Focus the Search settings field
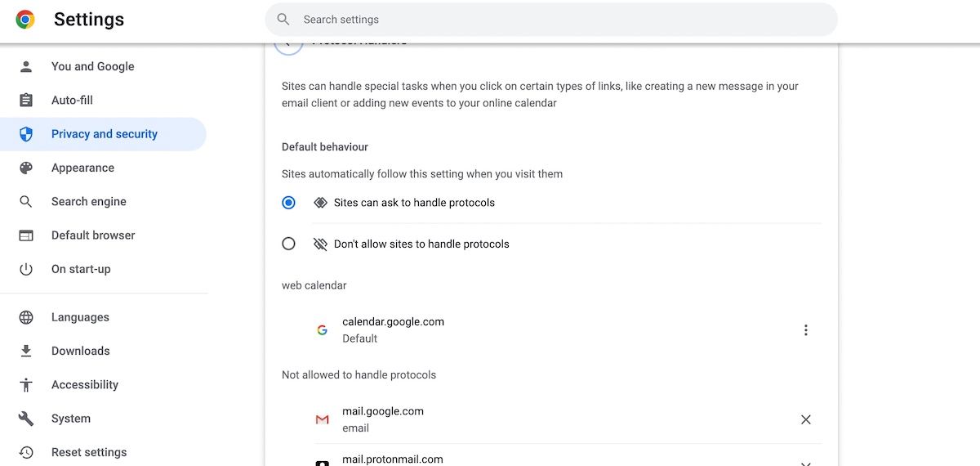The width and height of the screenshot is (980, 466). tap(555, 20)
